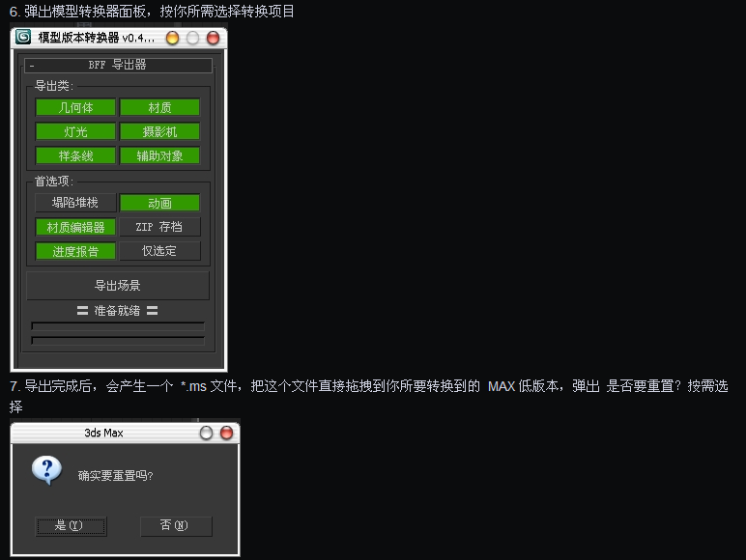
Task: Toggle the 动画 preference
Action: (159, 203)
